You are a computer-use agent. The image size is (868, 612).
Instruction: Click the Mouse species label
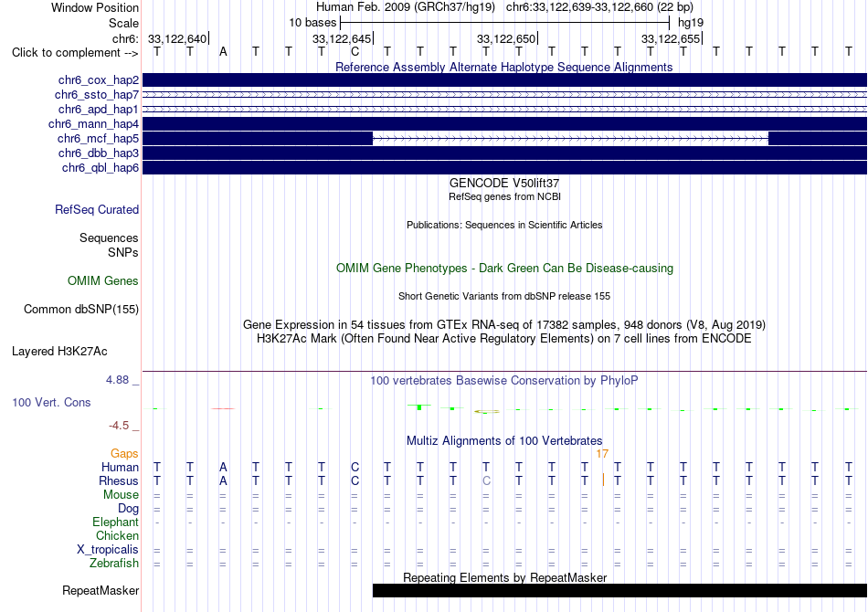point(121,495)
